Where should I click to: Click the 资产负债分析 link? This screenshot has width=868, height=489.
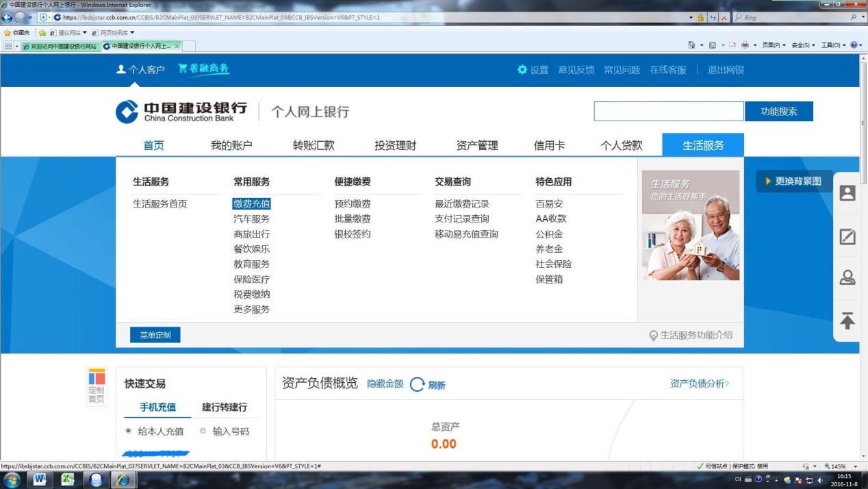click(x=700, y=384)
